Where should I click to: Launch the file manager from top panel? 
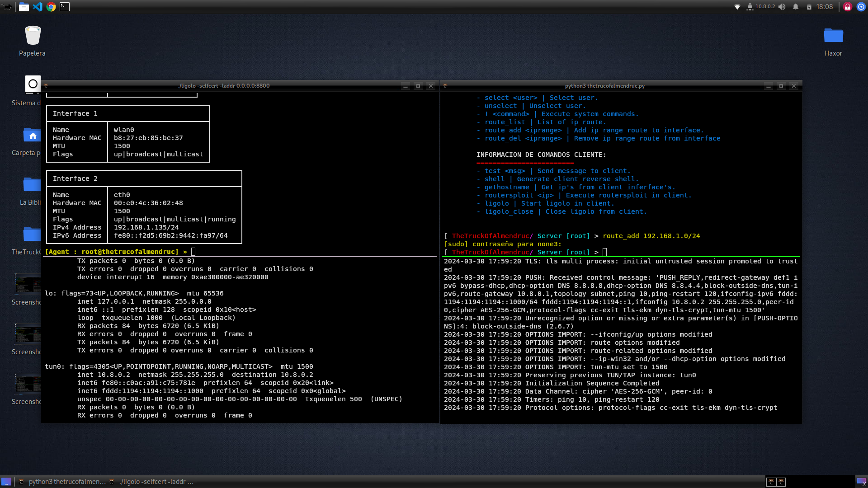point(24,7)
